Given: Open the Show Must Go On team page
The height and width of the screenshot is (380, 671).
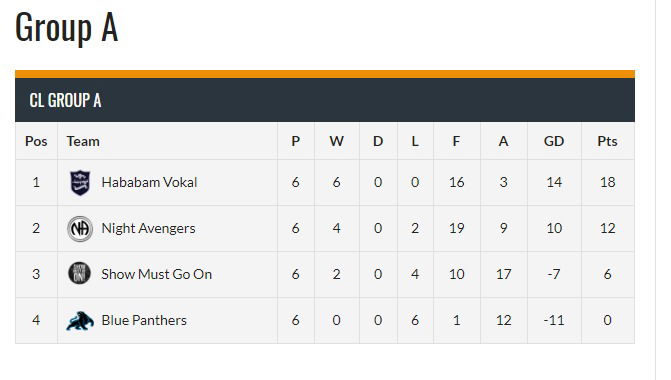Looking at the screenshot, I should (156, 274).
